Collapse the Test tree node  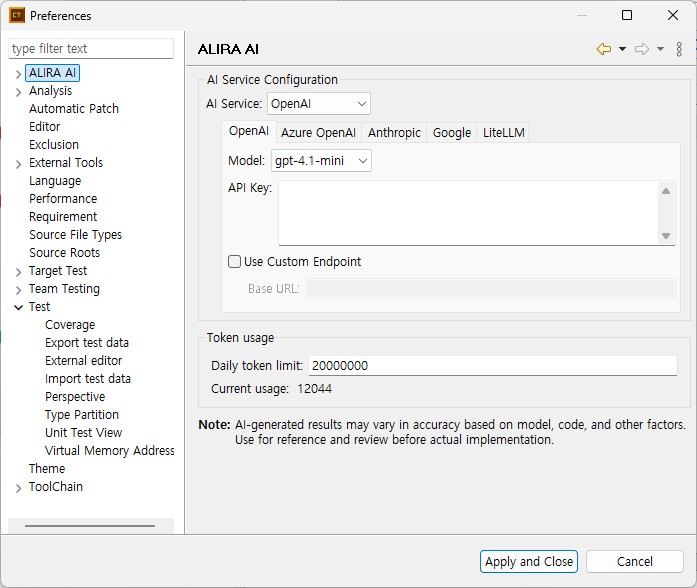18,307
